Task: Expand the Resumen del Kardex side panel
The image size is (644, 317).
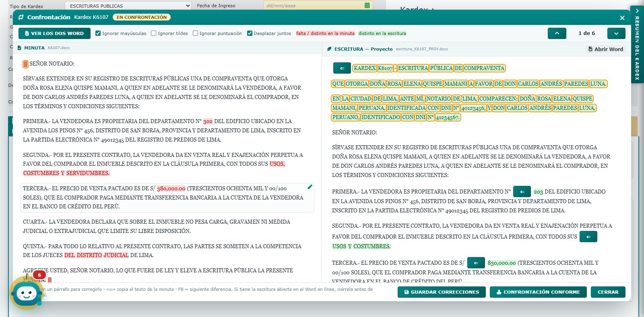Action: click(x=637, y=44)
